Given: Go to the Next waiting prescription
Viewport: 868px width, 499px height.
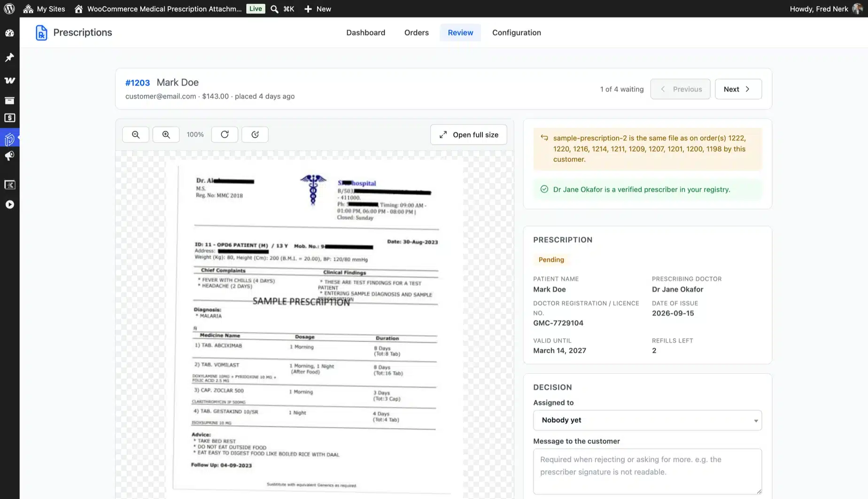Looking at the screenshot, I should tap(738, 89).
